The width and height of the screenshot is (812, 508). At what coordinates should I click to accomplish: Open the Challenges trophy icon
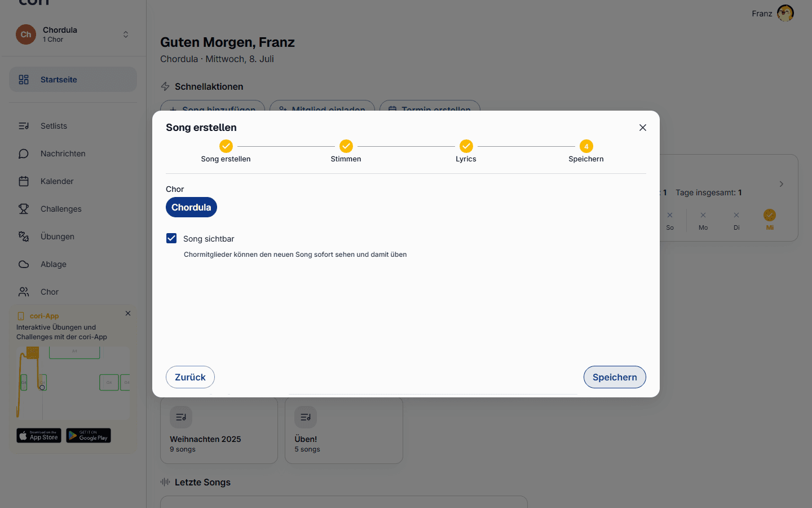coord(24,209)
